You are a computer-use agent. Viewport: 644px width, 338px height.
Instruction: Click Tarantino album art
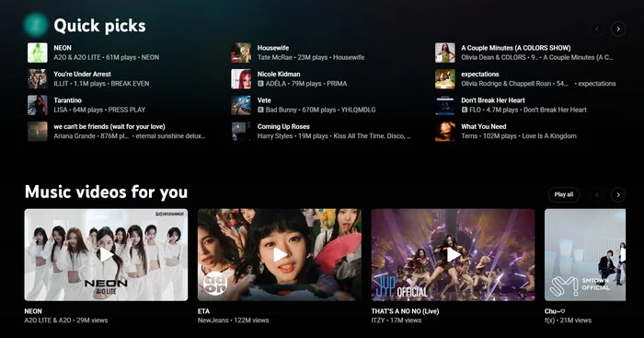pos(38,105)
